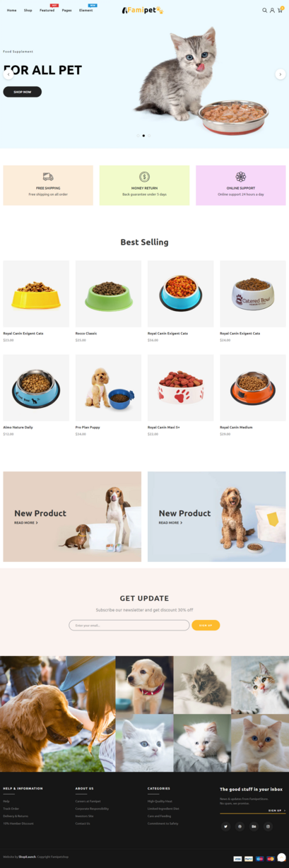Viewport: 289px width, 868px height.
Task: Go to next slide with right arrow
Action: click(281, 74)
